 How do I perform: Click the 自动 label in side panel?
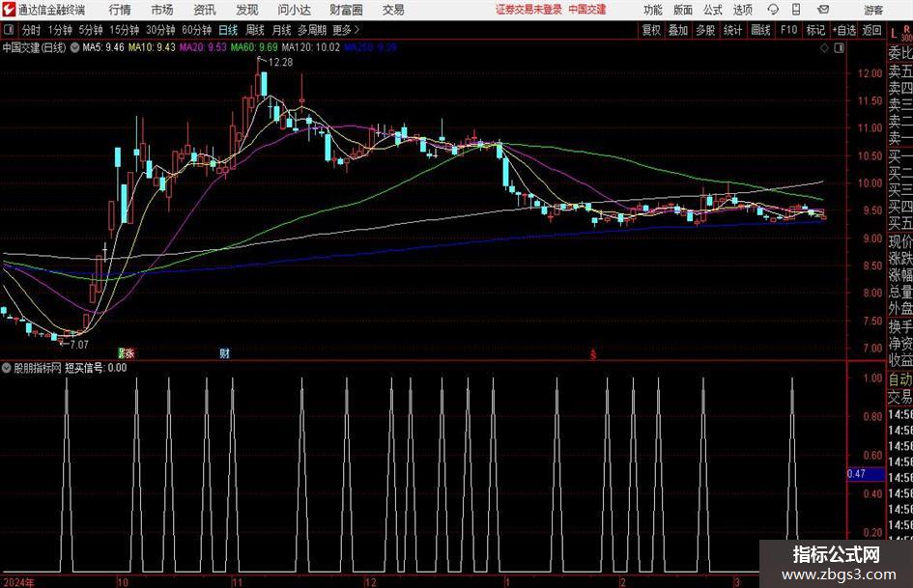900,379
